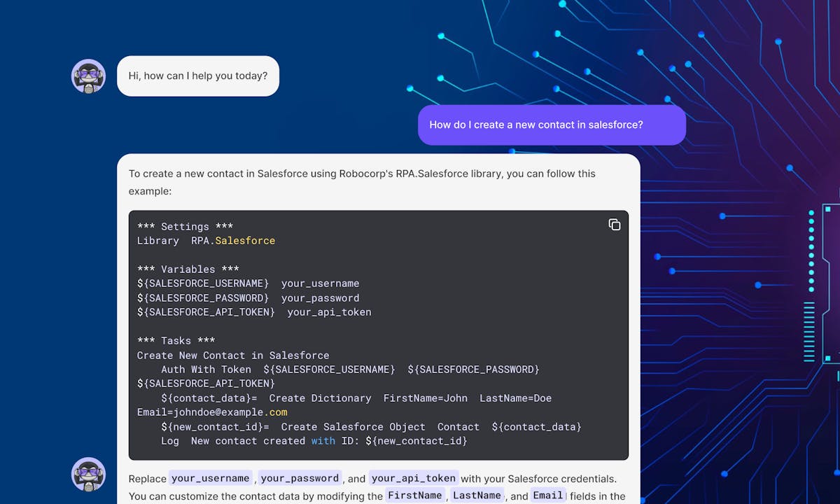Screen dimensions: 840x504
Task: Click the '${SALESFORCE_USERNAME} your_username' line
Action: coord(248,283)
